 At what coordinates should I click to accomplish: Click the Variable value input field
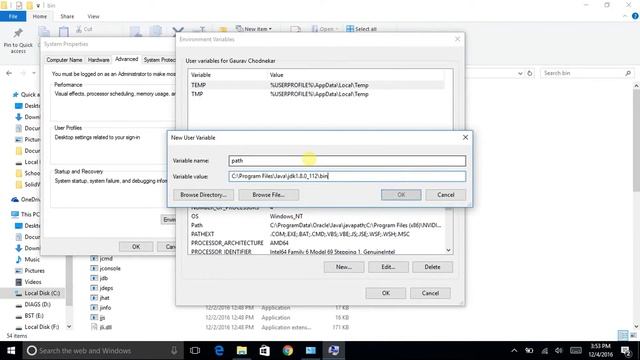pyautogui.click(x=347, y=176)
